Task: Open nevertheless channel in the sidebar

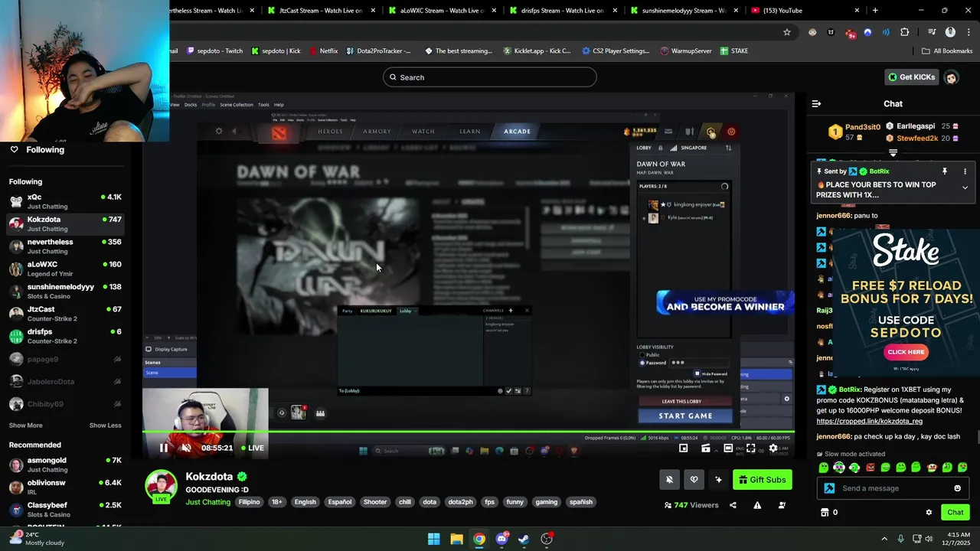Action: click(x=65, y=246)
